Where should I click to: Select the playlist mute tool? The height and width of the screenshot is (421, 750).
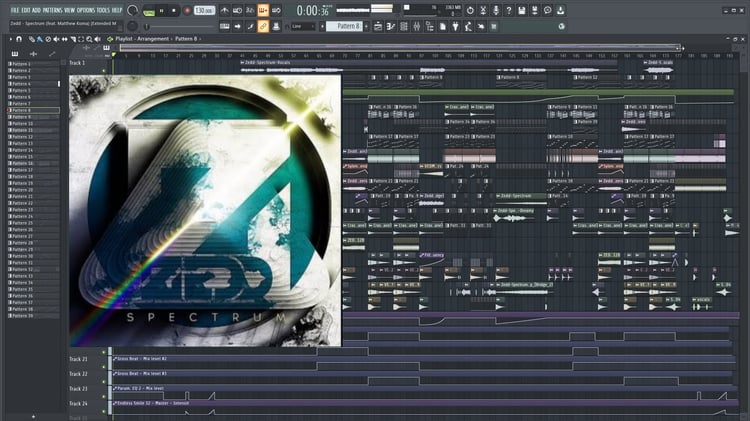56,39
